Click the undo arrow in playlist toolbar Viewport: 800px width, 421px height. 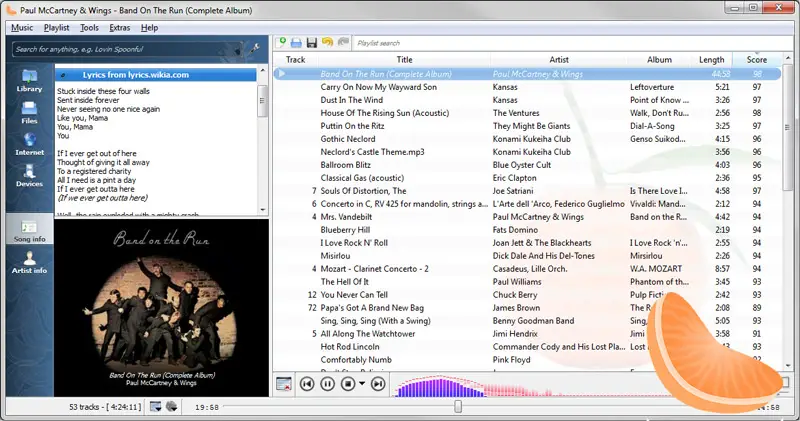click(x=327, y=43)
